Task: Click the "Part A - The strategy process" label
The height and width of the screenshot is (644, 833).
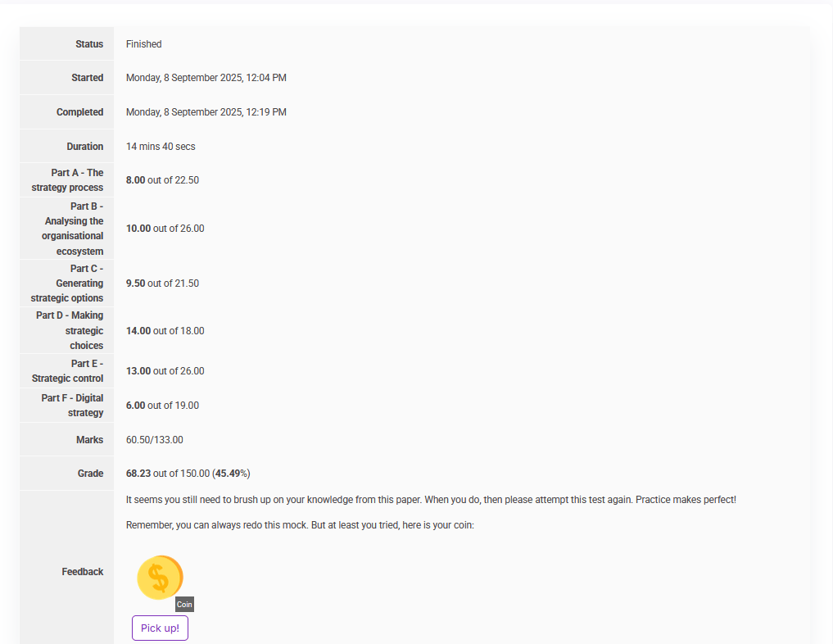Action: [68, 180]
